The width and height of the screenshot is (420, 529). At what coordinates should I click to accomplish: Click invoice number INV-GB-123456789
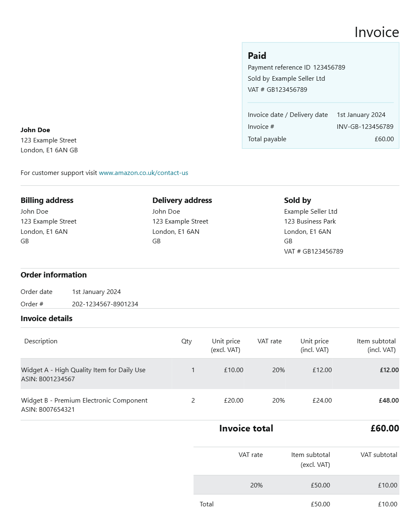[365, 127]
